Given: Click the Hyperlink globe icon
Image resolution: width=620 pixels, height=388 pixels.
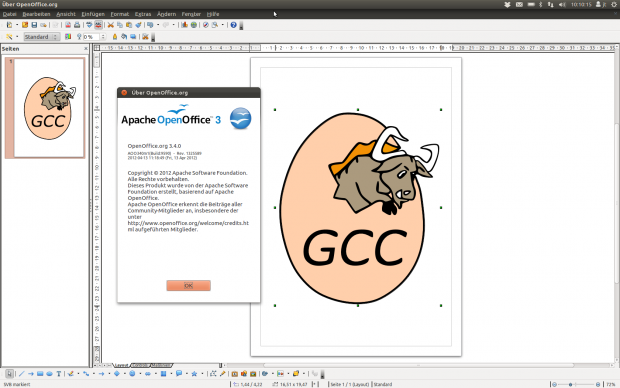Looking at the screenshot, I should 194,25.
